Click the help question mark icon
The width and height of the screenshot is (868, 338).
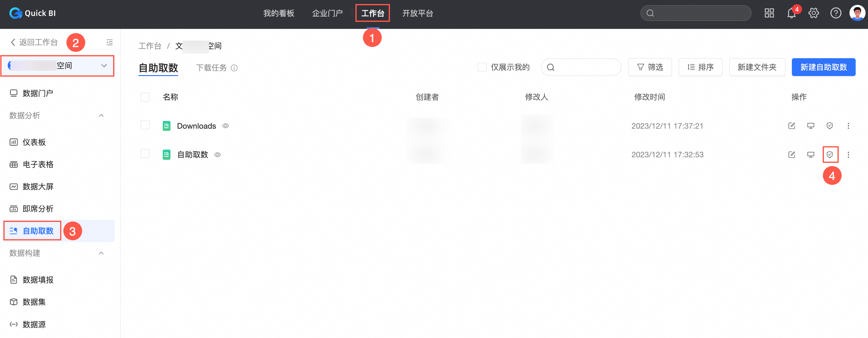coord(836,14)
